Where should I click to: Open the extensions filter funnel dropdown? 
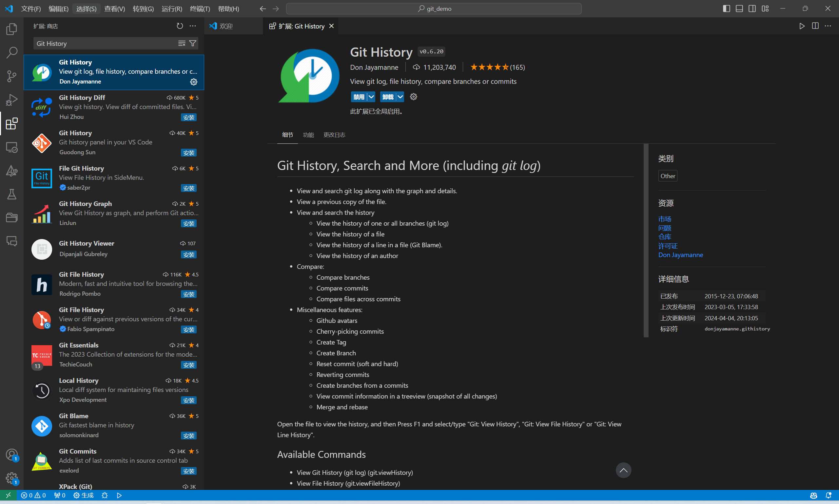pyautogui.click(x=192, y=43)
